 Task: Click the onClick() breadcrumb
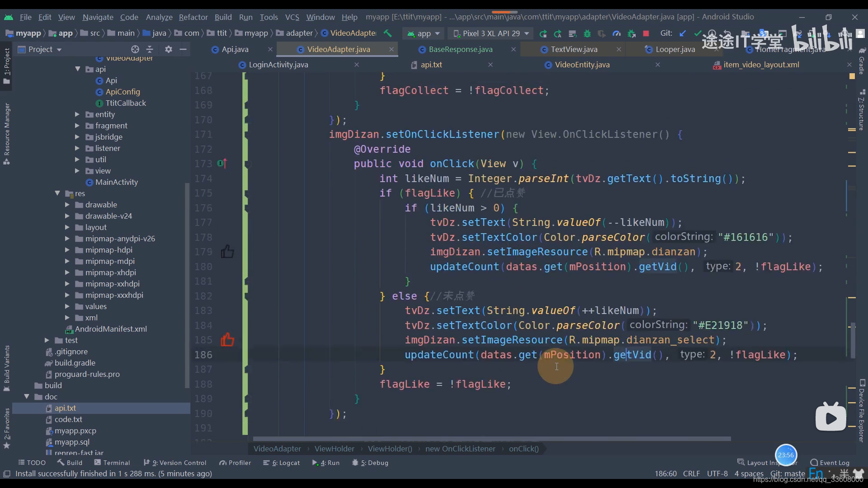pyautogui.click(x=524, y=449)
